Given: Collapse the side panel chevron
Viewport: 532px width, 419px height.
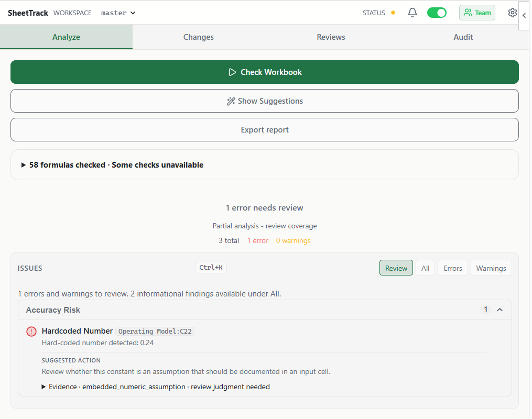Looking at the screenshot, I should 524,15.
